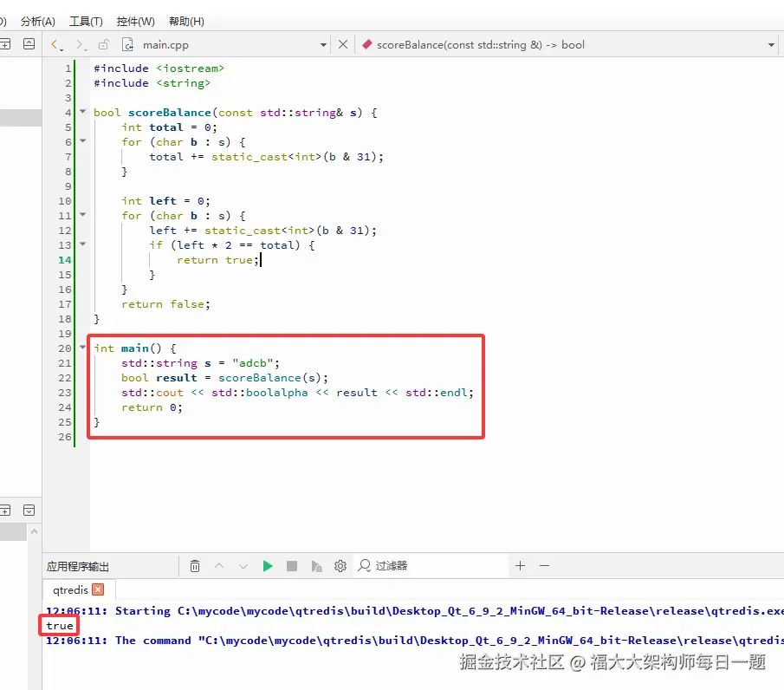Screen dimensions: 784x690
Task: Click the string literal "adcb" in line 21
Action: [252, 362]
